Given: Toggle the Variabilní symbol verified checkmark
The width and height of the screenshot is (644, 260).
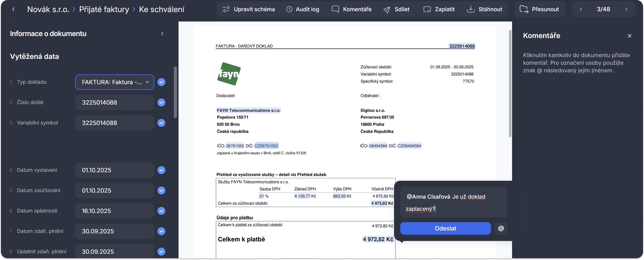Looking at the screenshot, I should pos(161,123).
